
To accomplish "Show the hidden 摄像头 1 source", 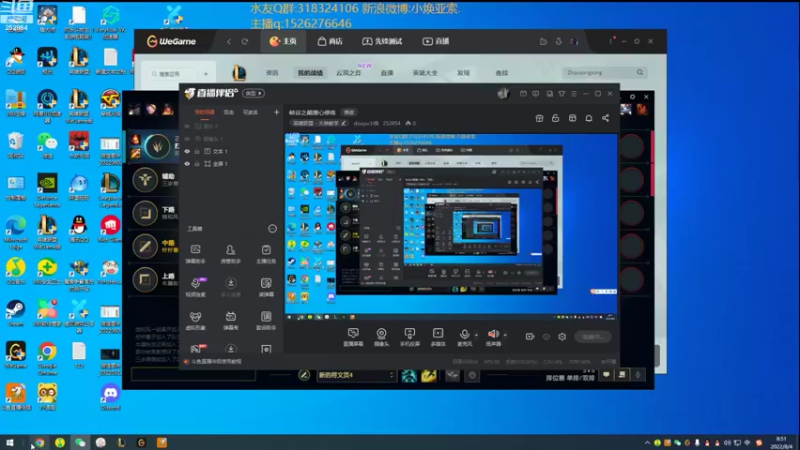I will pos(187,139).
